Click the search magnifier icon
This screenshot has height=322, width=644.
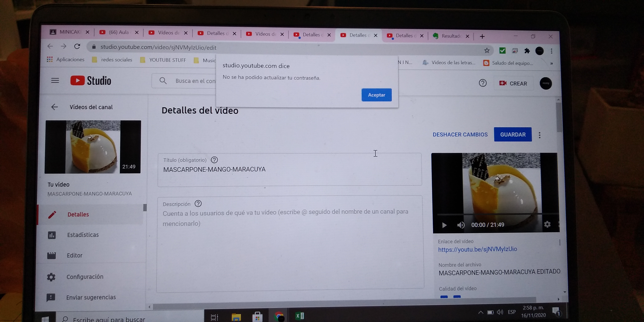click(x=163, y=81)
